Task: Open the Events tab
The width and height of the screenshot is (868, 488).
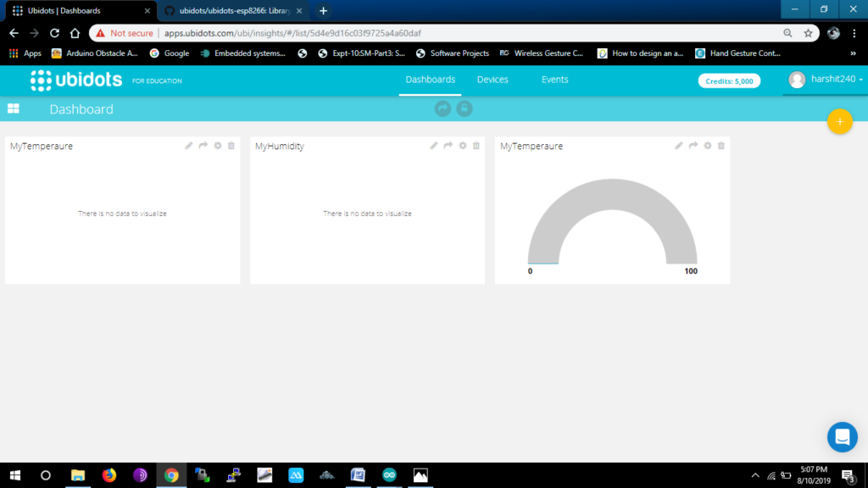Action: 554,80
